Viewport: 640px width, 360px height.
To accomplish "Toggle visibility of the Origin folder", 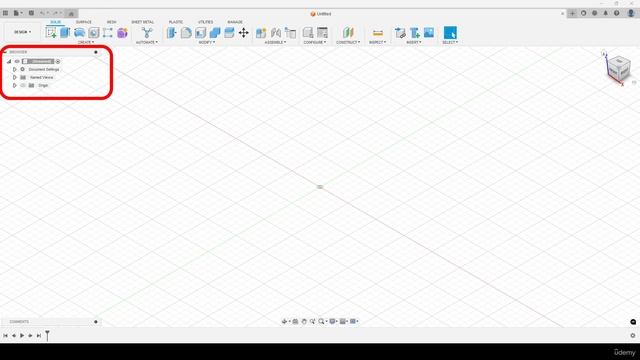I will [x=23, y=85].
